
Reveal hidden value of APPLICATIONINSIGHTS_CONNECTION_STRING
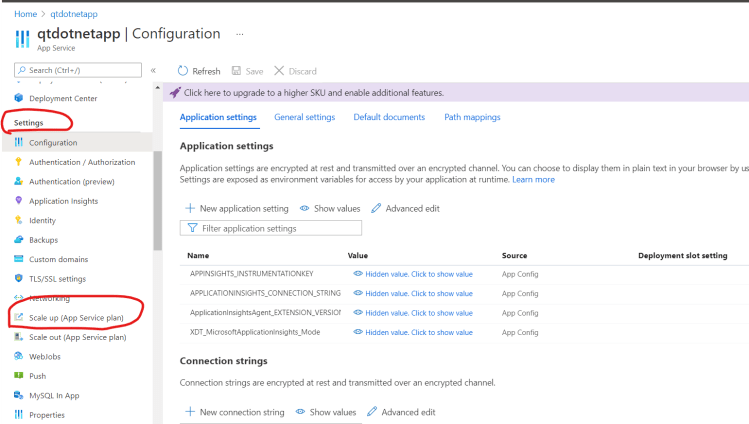[413, 294]
